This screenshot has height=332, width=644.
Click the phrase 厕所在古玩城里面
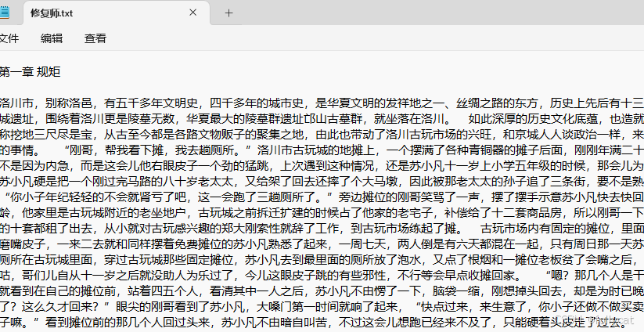click(x=46, y=260)
